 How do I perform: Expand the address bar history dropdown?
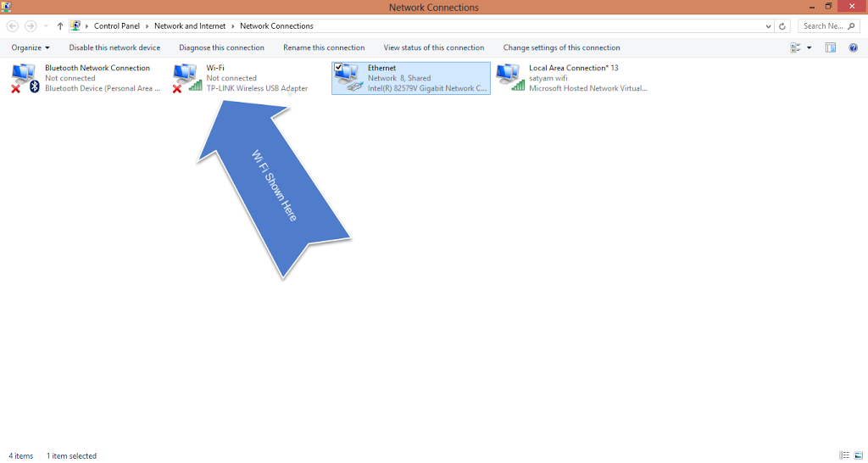768,26
